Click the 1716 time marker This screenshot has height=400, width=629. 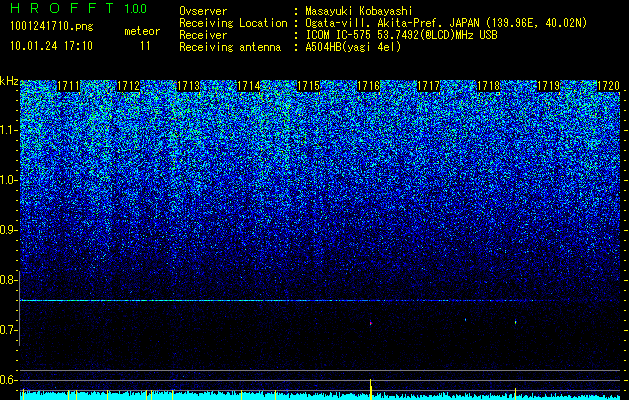point(369,86)
